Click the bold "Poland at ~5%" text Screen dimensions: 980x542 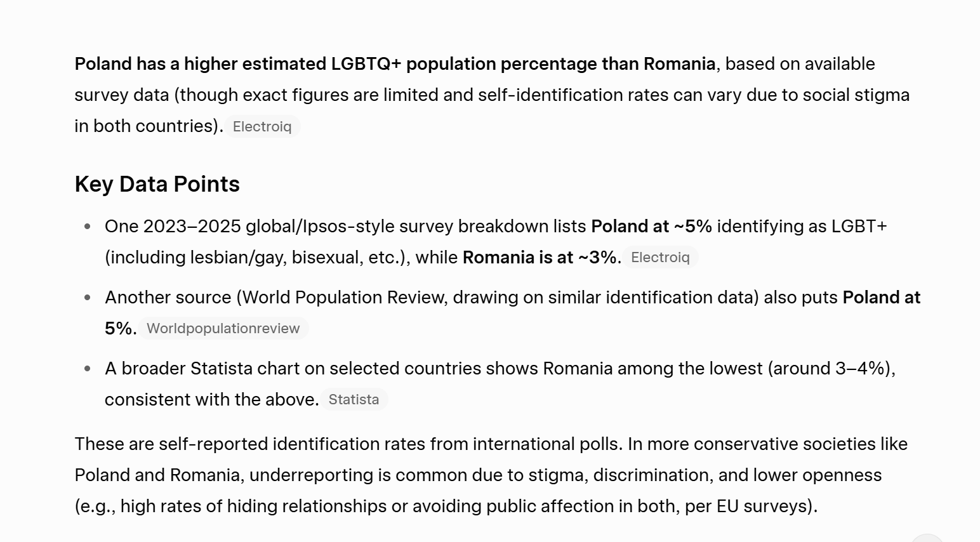pyautogui.click(x=651, y=227)
